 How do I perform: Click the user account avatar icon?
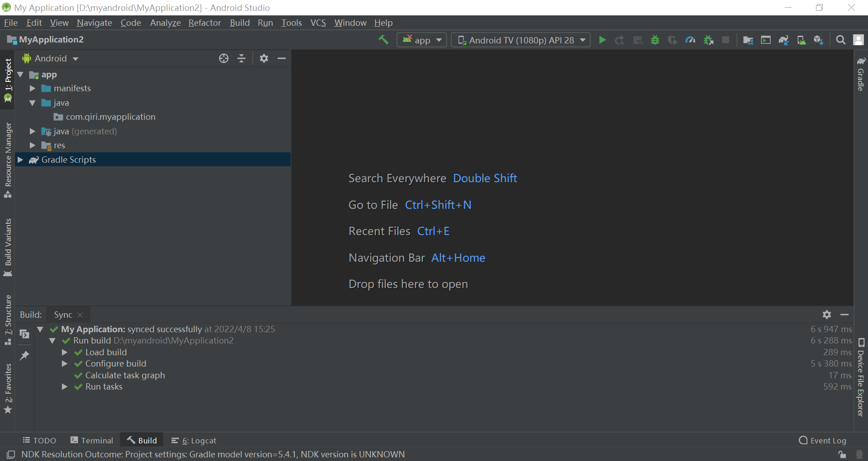859,40
